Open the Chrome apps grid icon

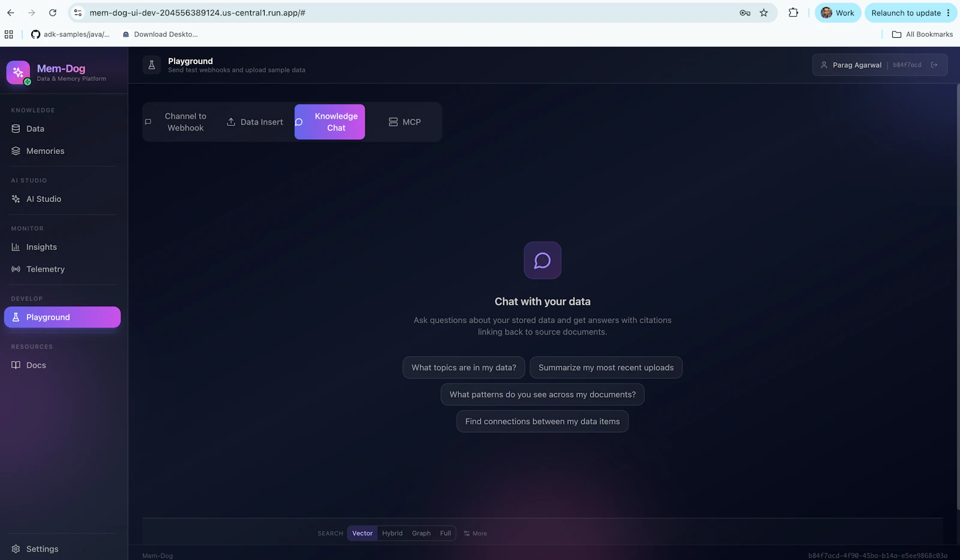tap(8, 34)
